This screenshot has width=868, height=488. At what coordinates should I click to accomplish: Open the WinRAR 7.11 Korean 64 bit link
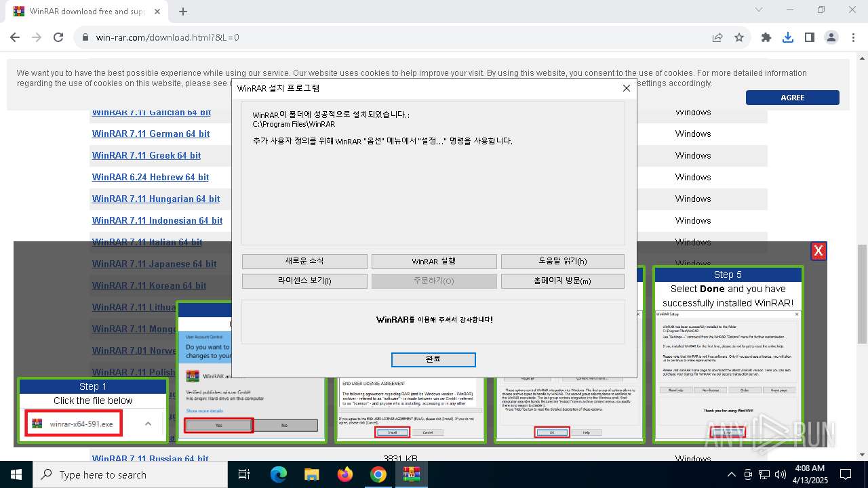point(149,285)
